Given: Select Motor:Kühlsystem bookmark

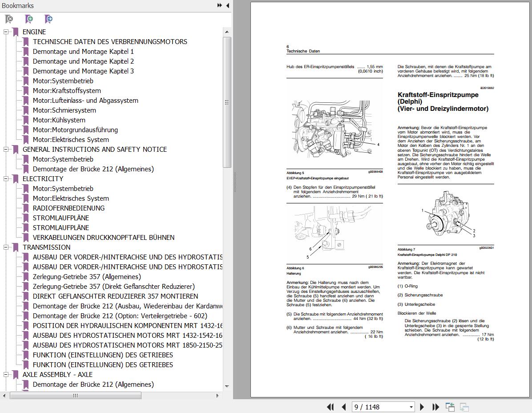Looking at the screenshot, I should [x=59, y=120].
